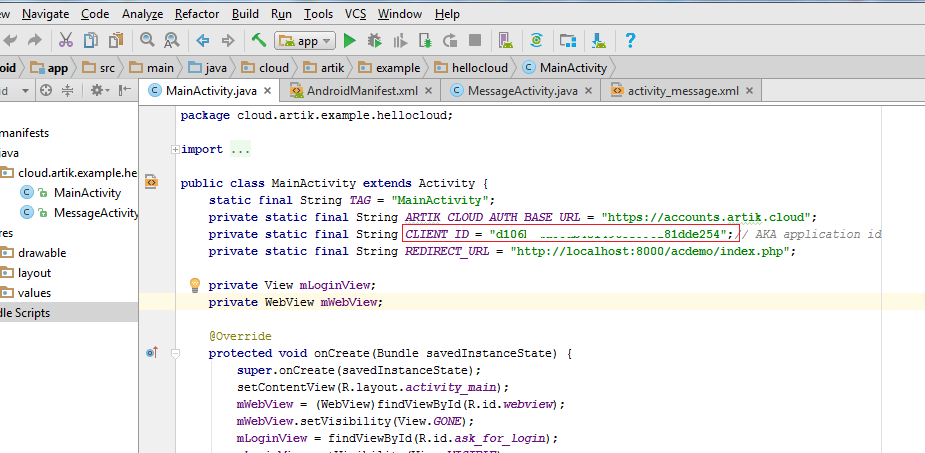Open the Build menu
925x453 pixels.
pos(245,14)
